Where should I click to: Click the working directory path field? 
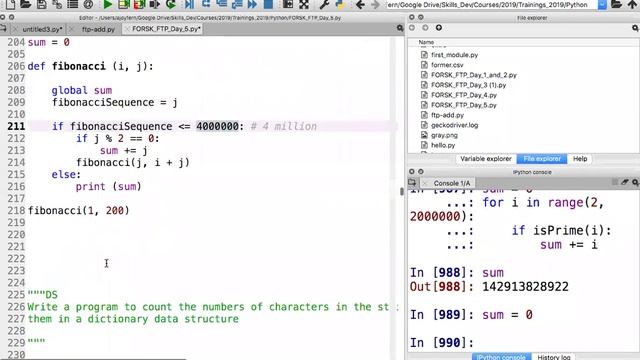[x=491, y=4]
